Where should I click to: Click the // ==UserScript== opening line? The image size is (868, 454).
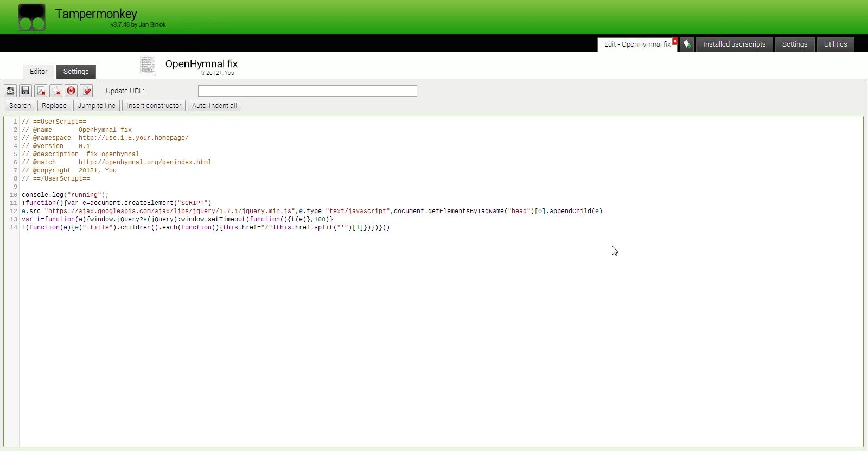pyautogui.click(x=54, y=122)
